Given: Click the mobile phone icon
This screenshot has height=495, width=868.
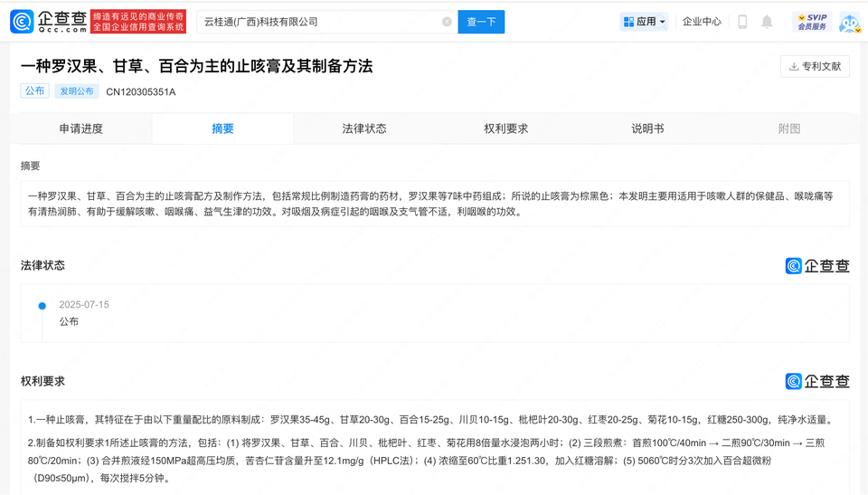Looking at the screenshot, I should [742, 22].
